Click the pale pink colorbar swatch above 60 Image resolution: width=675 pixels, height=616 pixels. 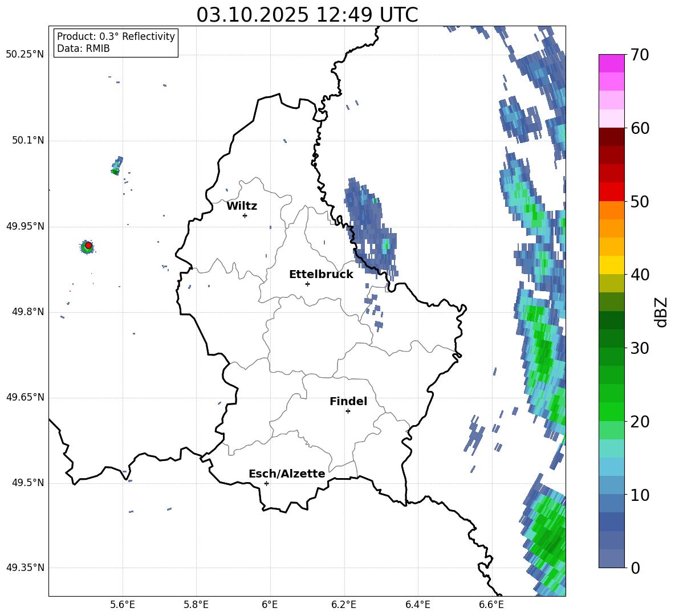click(x=611, y=119)
